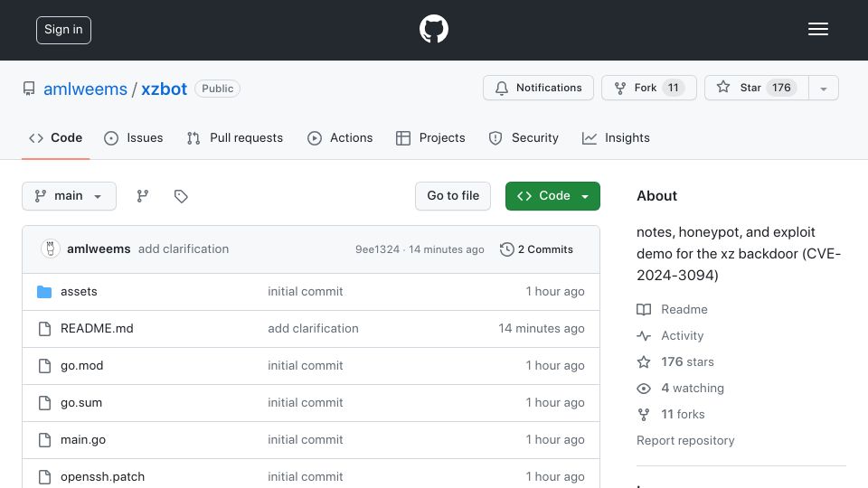Click the amlweems avatar in the commit row
Screen dimensions: 868x488
pos(51,249)
